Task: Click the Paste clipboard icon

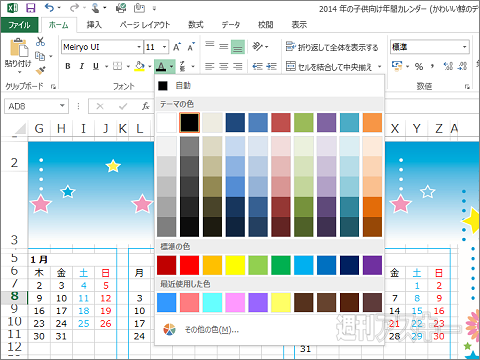Action: (19, 47)
